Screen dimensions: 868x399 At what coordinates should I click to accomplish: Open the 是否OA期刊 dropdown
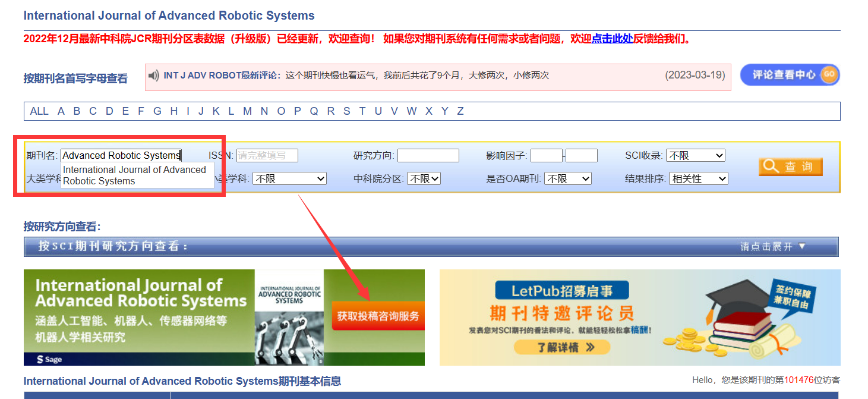pyautogui.click(x=567, y=178)
